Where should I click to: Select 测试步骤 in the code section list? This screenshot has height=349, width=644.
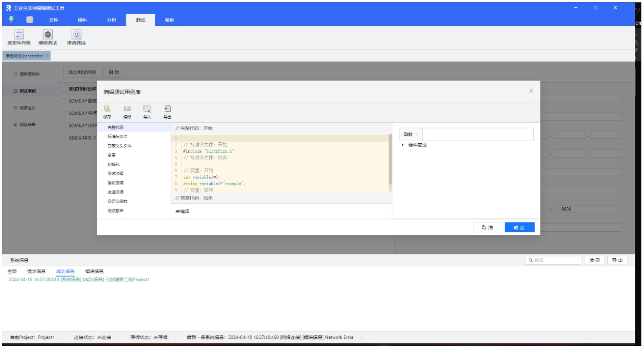coord(115,173)
